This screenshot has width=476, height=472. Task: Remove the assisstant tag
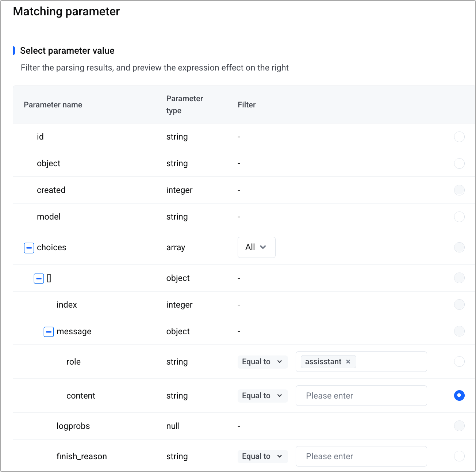click(348, 362)
